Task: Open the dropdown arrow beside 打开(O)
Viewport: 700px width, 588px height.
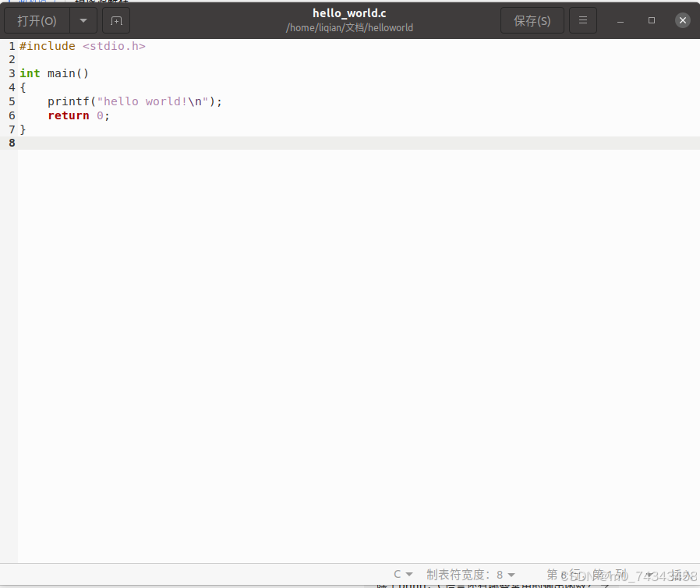Action: pos(83,20)
